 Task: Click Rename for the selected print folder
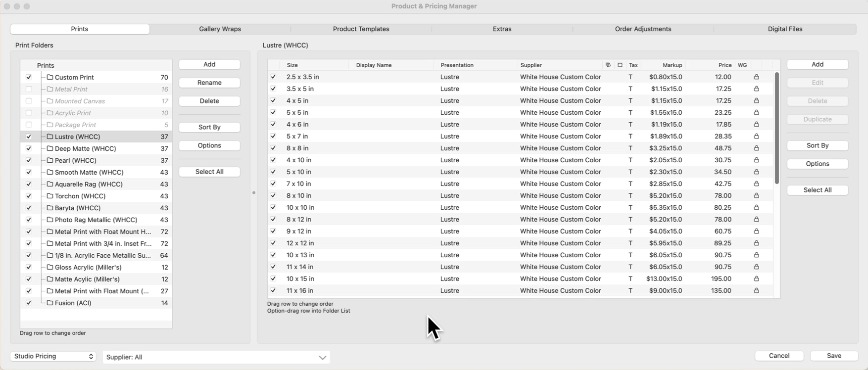[209, 83]
